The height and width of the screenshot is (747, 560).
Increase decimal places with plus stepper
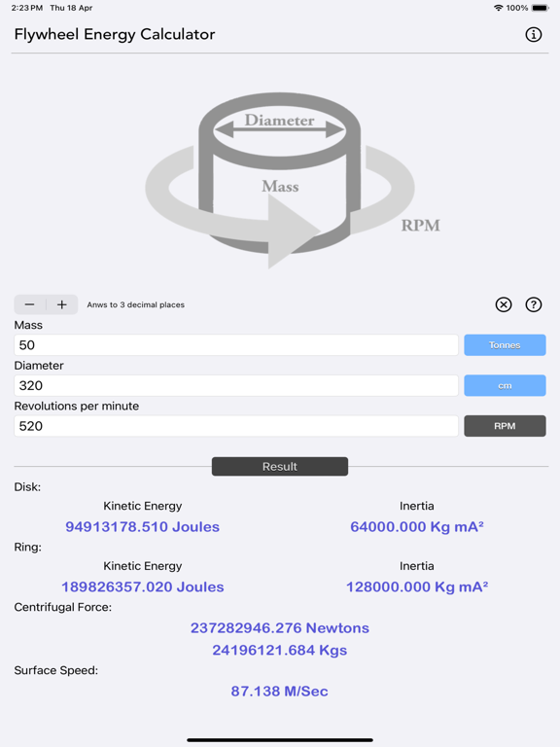coord(62,304)
